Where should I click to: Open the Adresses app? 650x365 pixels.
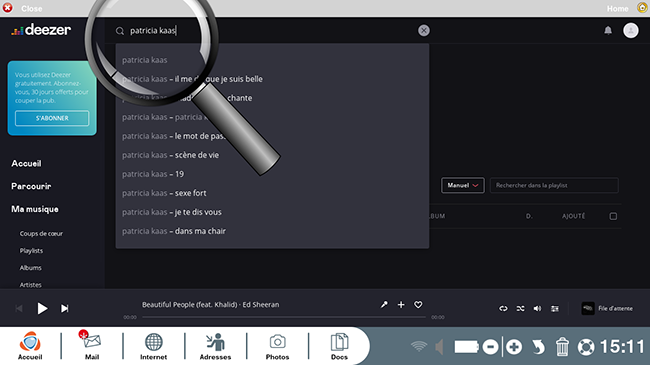pos(215,346)
